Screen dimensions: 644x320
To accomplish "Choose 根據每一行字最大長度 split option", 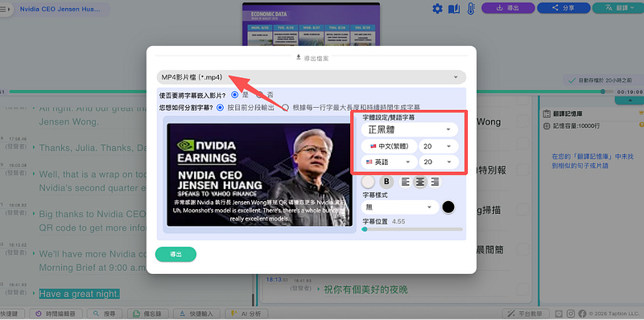I will pyautogui.click(x=286, y=108).
